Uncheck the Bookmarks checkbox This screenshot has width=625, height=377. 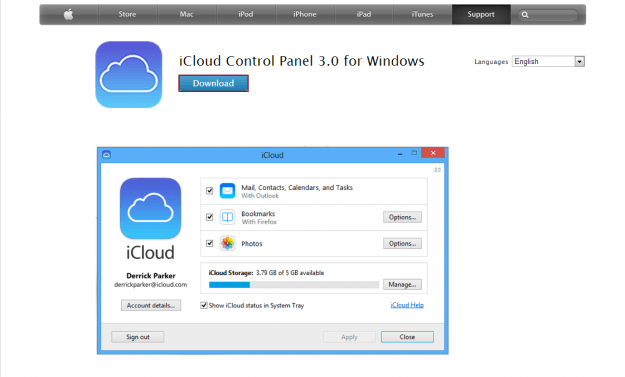click(x=210, y=217)
